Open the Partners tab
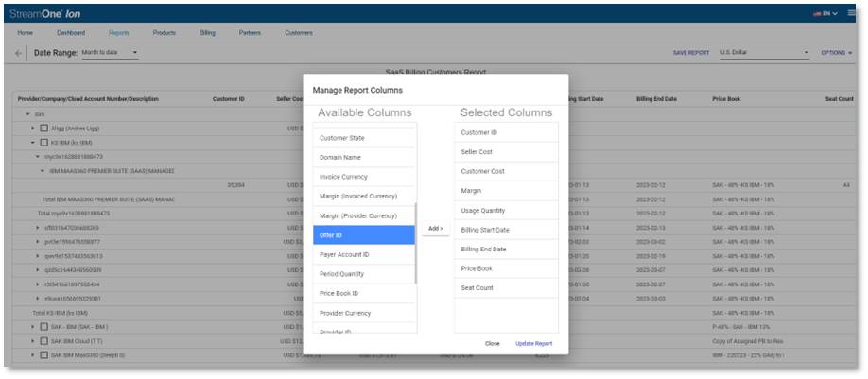The width and height of the screenshot is (868, 379). coord(250,33)
